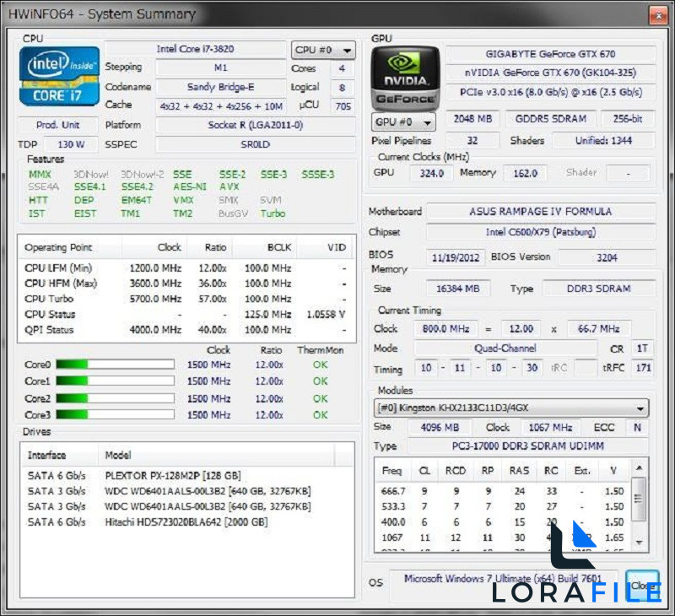This screenshot has height=616, width=675.
Task: Click the Unified: 1344 shaders field
Action: tap(603, 141)
